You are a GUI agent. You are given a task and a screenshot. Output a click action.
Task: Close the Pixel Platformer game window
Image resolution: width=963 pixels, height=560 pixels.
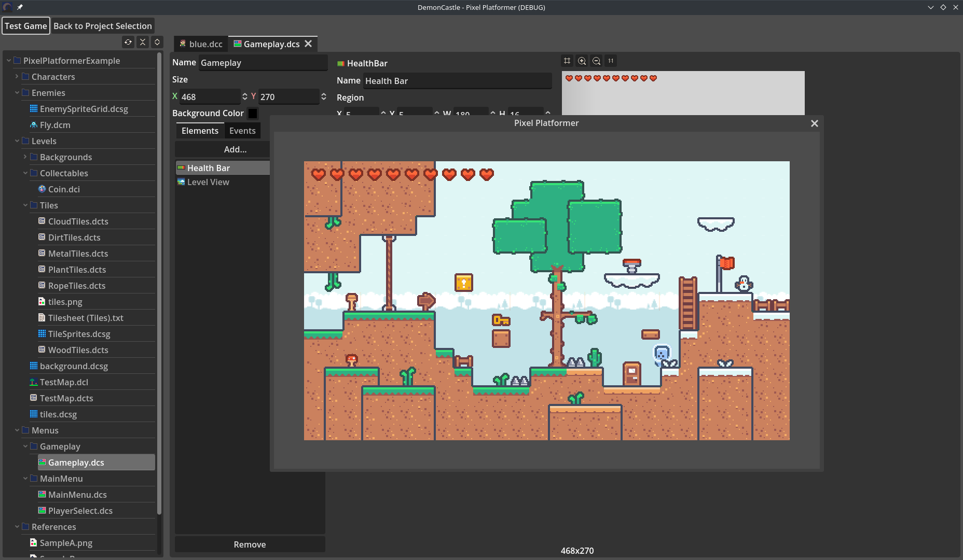pos(814,123)
